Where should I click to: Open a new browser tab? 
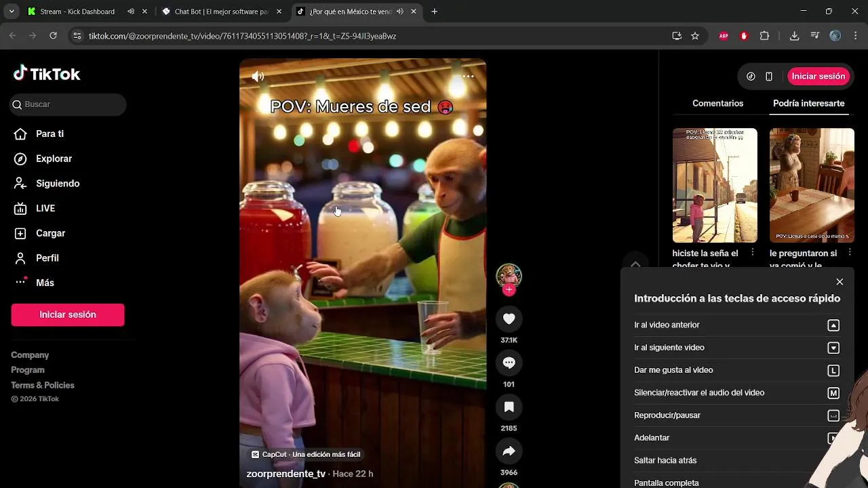pyautogui.click(x=434, y=12)
